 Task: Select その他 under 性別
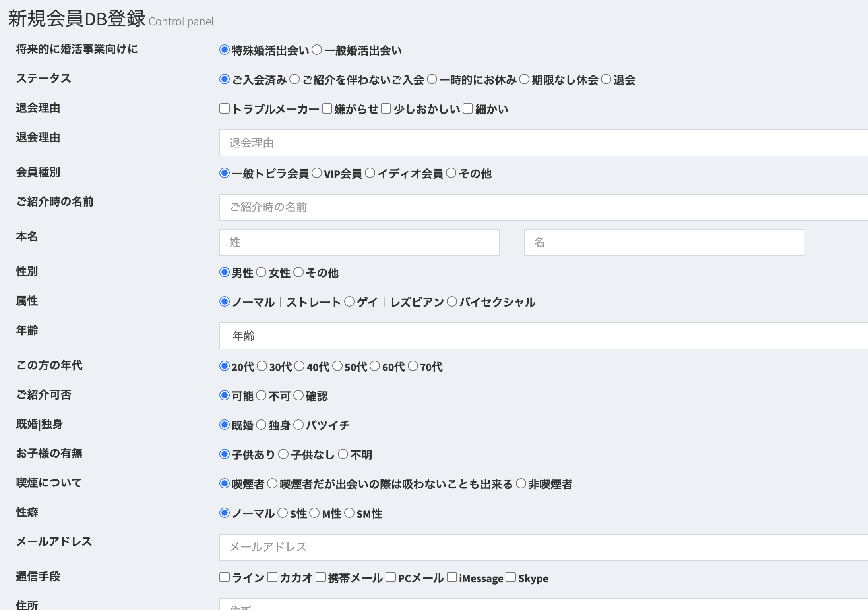point(298,272)
